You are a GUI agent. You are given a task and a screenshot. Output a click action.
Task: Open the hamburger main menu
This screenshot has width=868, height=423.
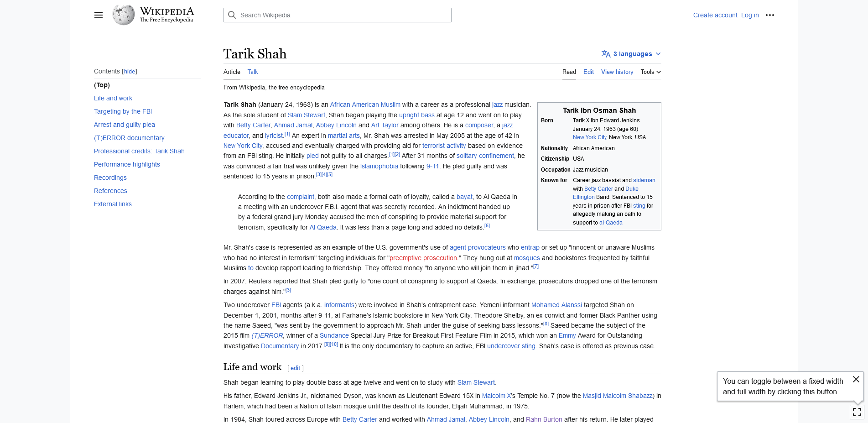click(x=99, y=15)
